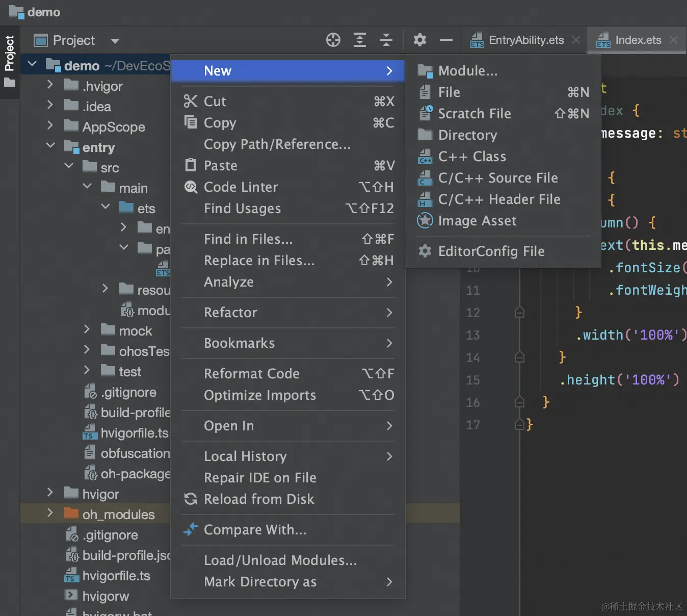This screenshot has width=687, height=616.
Task: Click the C++ Class icon
Action: point(425,156)
